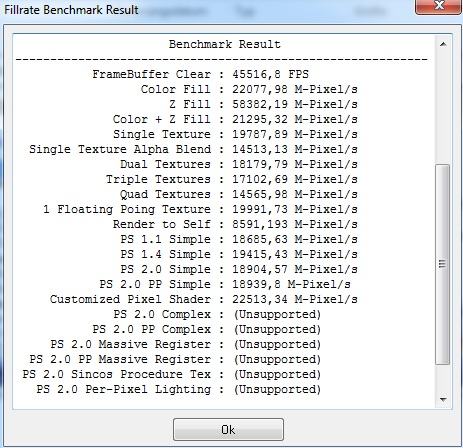
Task: Click the scrollbar up arrow
Action: (x=443, y=44)
